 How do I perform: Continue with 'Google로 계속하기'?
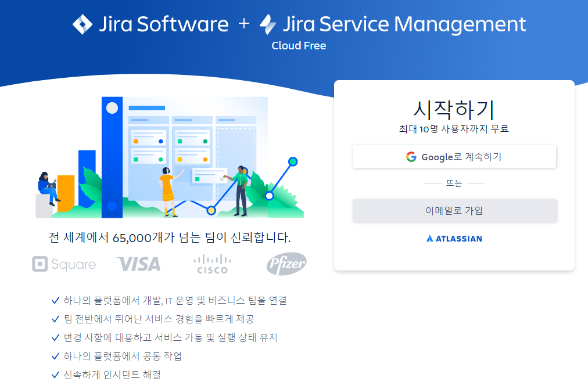coord(454,156)
